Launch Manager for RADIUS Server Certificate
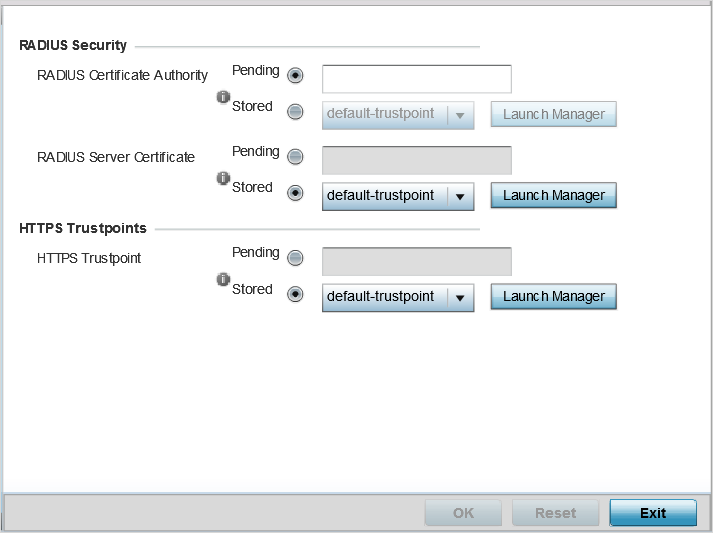The image size is (713, 533). [553, 195]
